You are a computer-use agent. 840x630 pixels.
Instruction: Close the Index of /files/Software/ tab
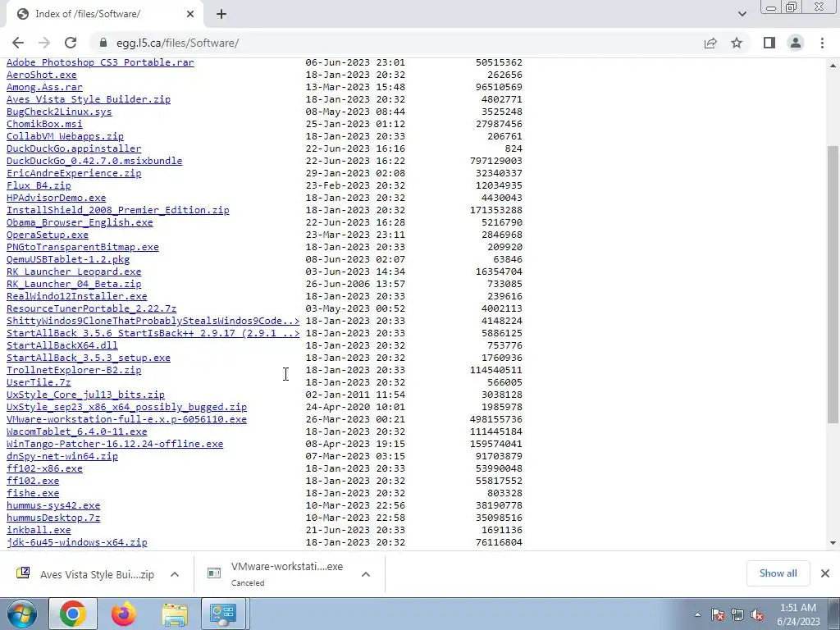[x=189, y=15]
